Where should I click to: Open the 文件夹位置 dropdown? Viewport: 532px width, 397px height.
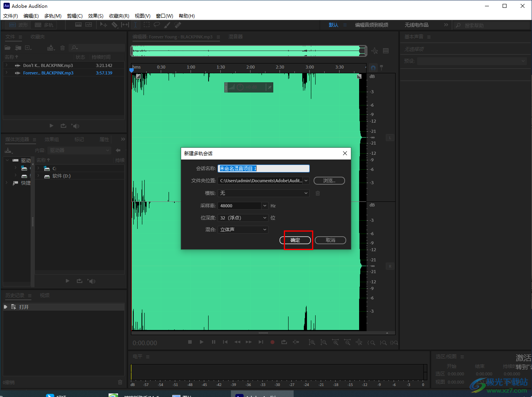tap(263, 181)
